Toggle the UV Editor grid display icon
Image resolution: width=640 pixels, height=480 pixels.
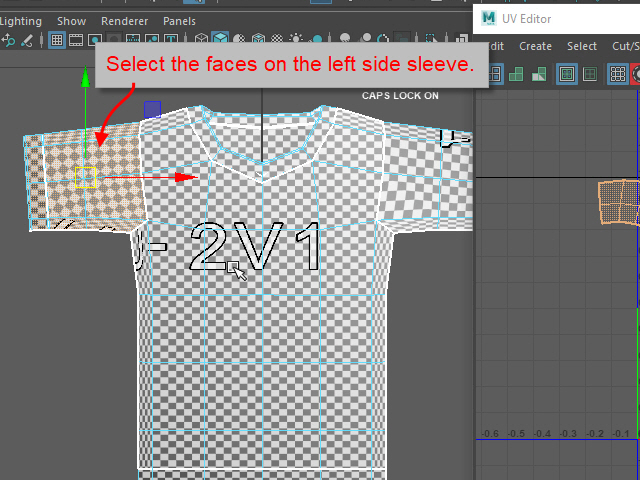tap(618, 74)
